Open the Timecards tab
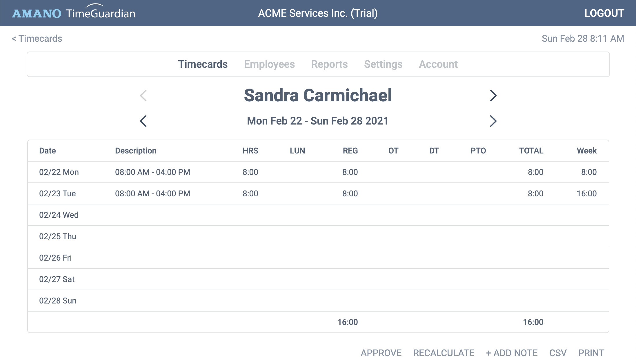The image size is (636, 364). pyautogui.click(x=203, y=64)
